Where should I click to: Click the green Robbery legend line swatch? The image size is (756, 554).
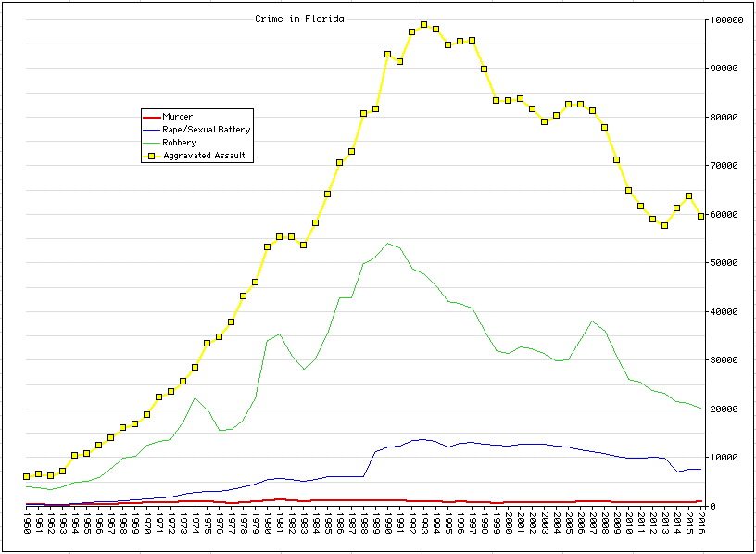point(152,143)
